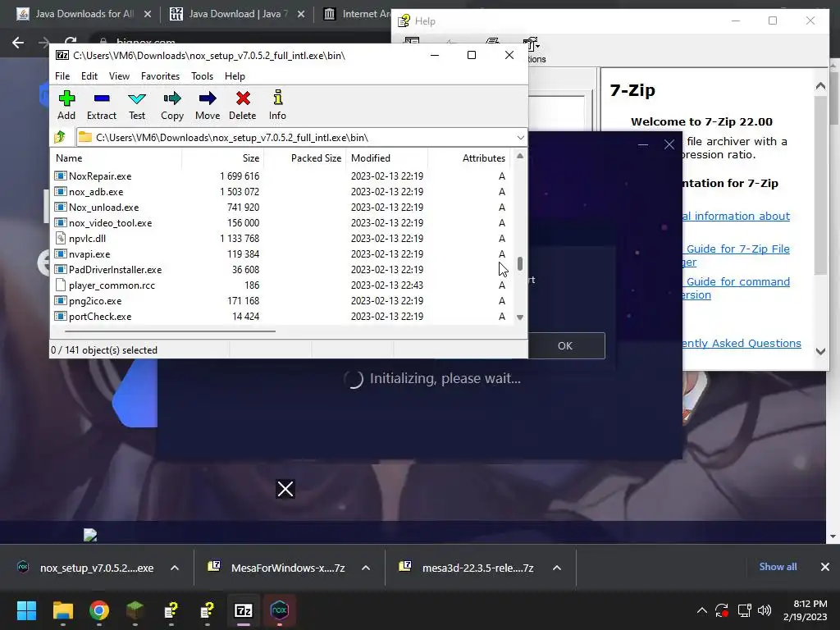Click the Nox taskbar icon

[x=279, y=610]
